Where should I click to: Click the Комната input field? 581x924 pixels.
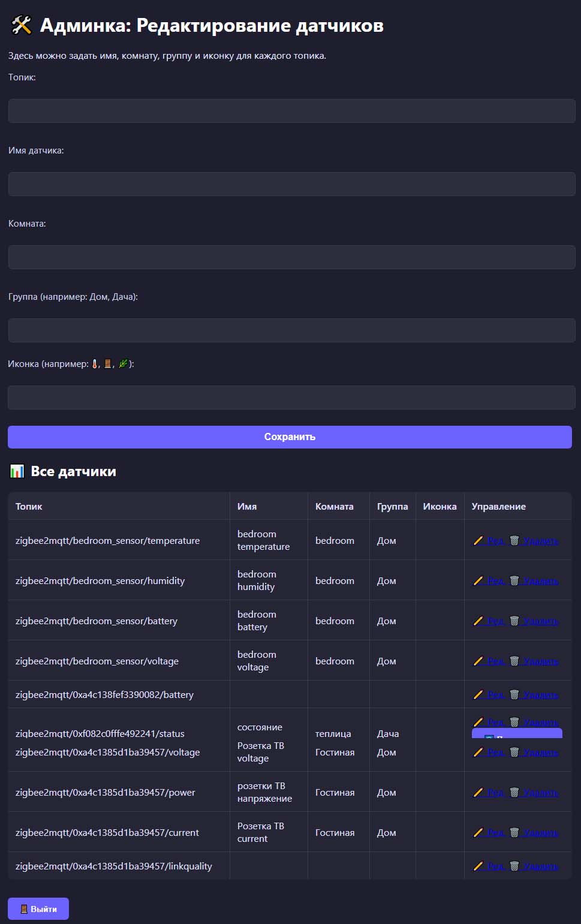click(x=290, y=257)
